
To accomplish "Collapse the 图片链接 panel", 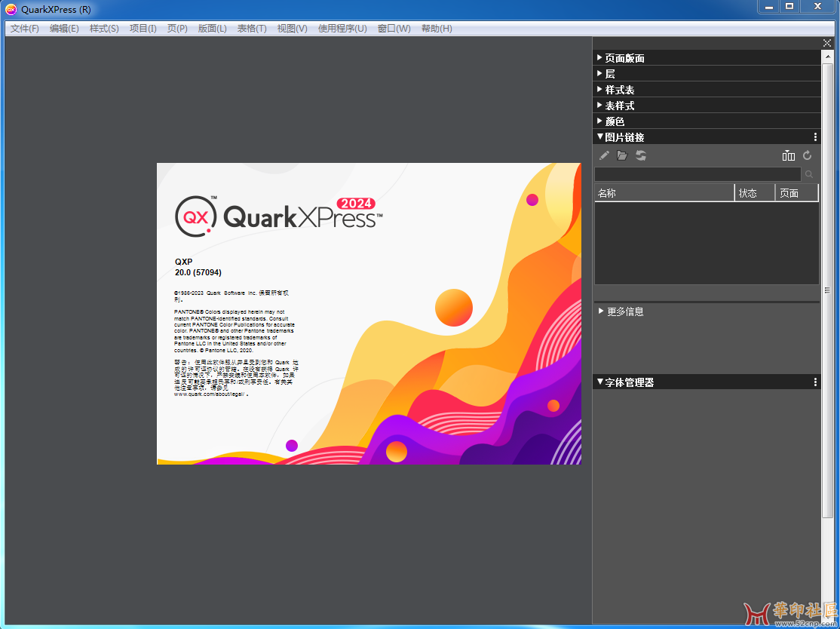I will (600, 137).
